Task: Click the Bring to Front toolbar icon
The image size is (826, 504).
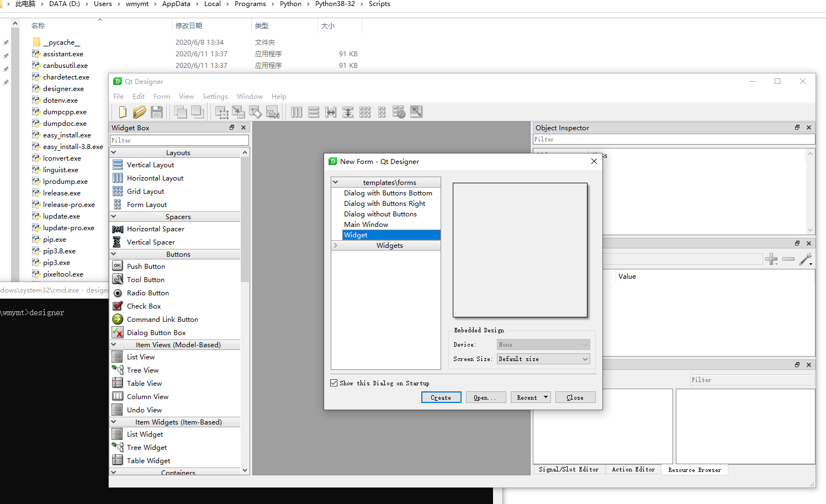Action: tap(198, 112)
